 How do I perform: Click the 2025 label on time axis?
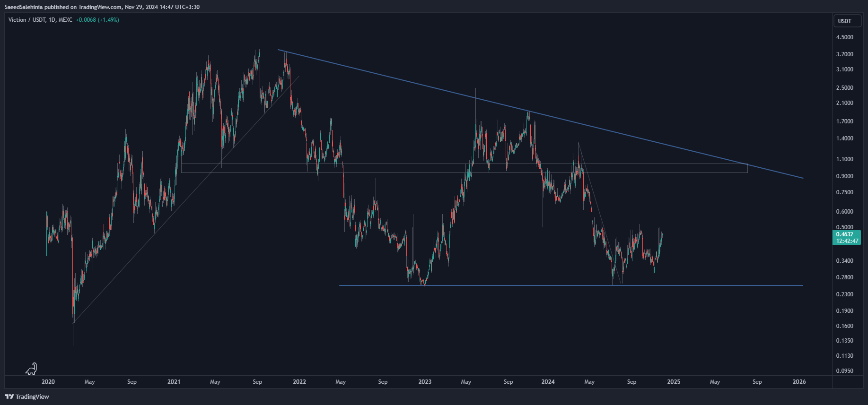tap(674, 382)
